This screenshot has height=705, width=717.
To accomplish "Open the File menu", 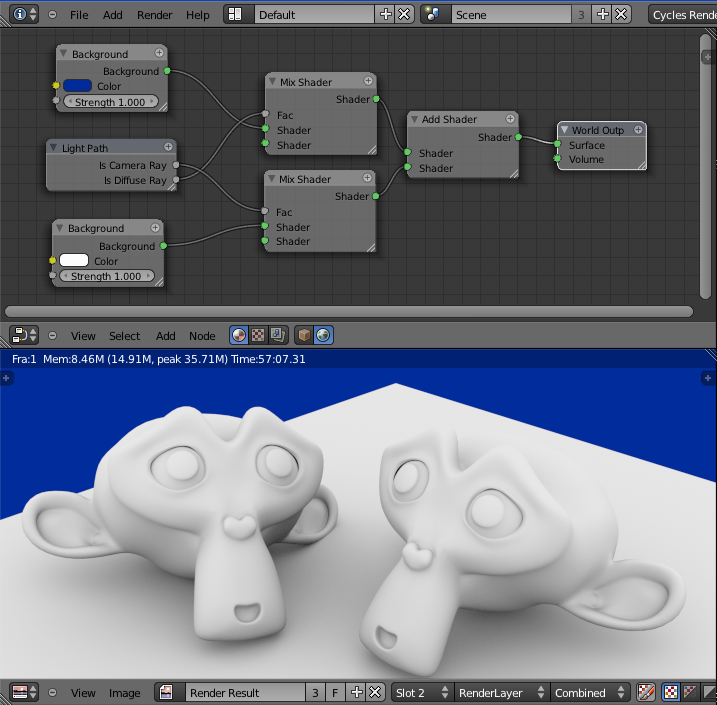I will coord(79,15).
